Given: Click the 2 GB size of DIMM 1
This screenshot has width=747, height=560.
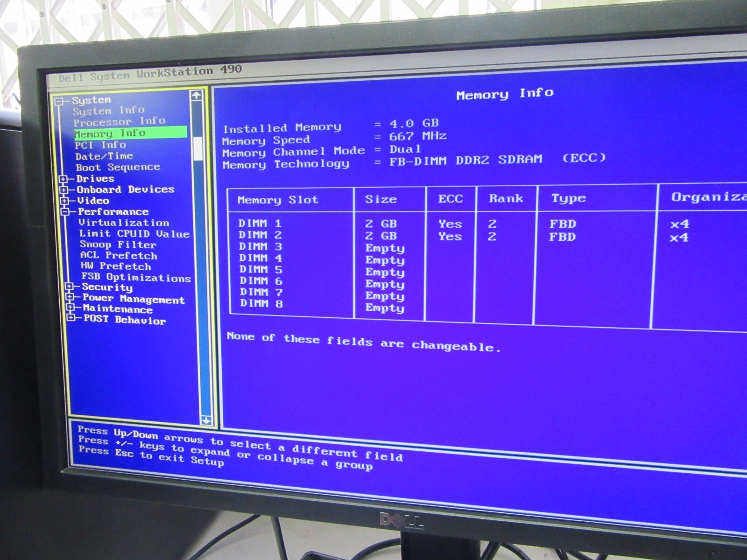Looking at the screenshot, I should point(381,224).
